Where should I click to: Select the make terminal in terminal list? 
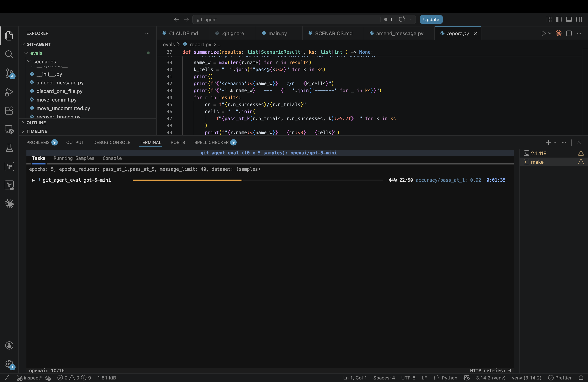pyautogui.click(x=553, y=162)
